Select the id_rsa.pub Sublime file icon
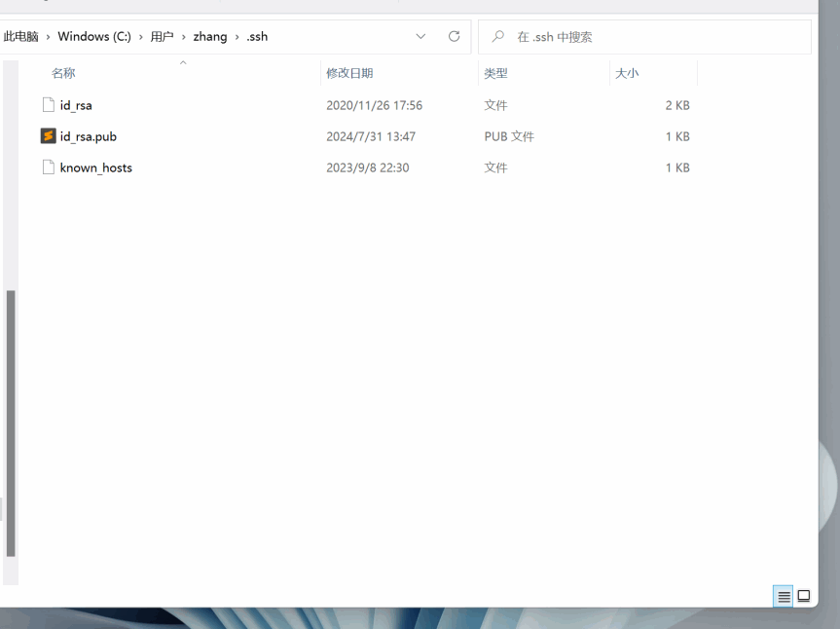 click(x=49, y=136)
